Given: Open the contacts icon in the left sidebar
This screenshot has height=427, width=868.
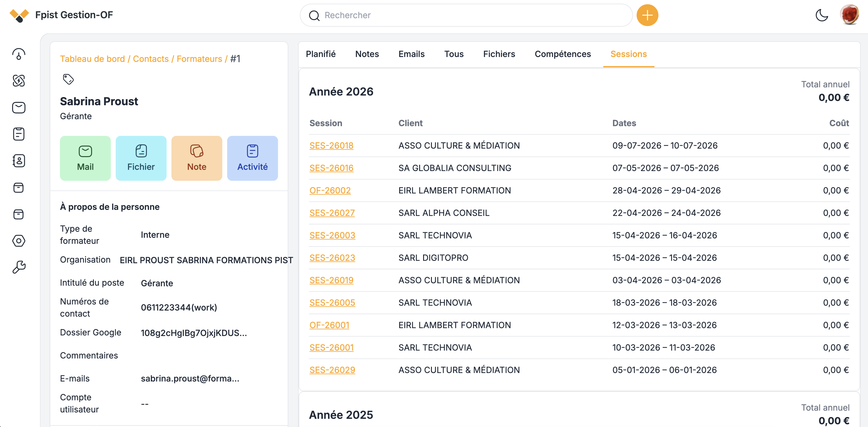Looking at the screenshot, I should pos(19,161).
